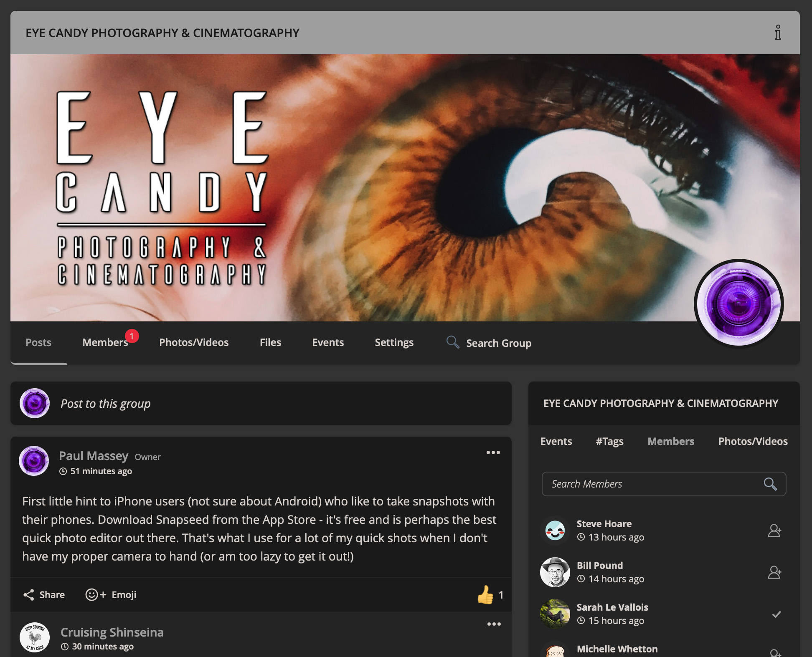Click the Search Group magnifier icon
This screenshot has width=812, height=657.
(x=452, y=342)
